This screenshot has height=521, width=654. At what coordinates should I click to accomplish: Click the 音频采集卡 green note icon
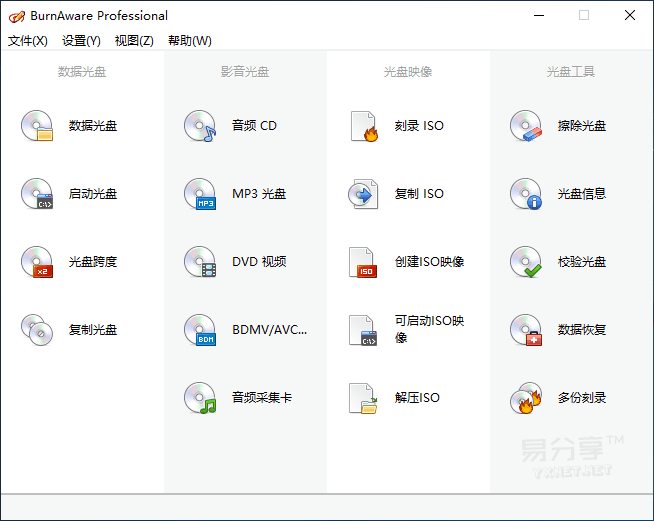click(200, 398)
